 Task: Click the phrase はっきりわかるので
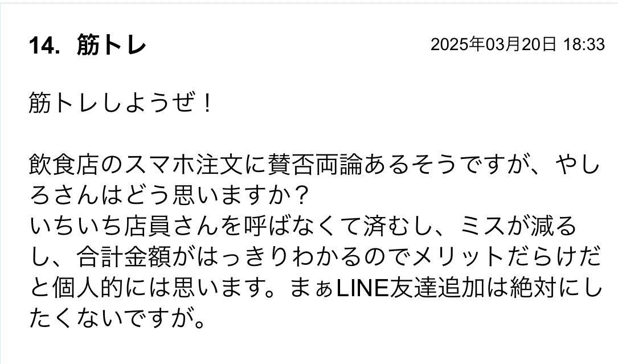302,257
